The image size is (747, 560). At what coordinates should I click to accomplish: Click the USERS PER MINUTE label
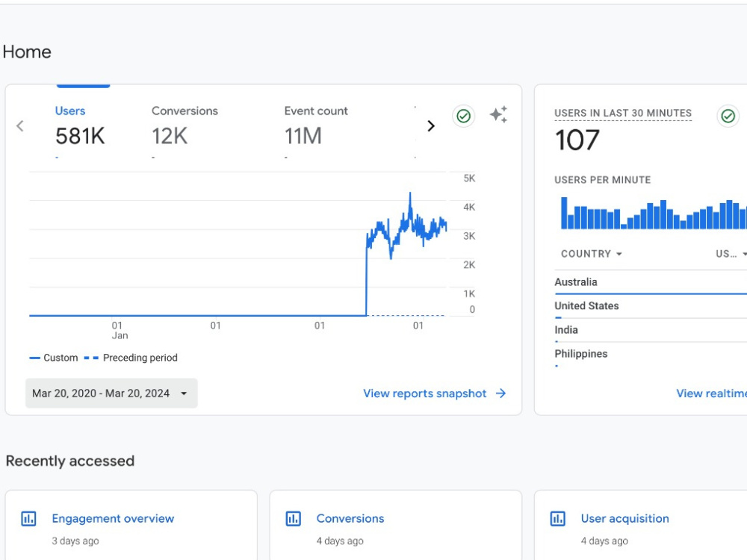tap(602, 180)
